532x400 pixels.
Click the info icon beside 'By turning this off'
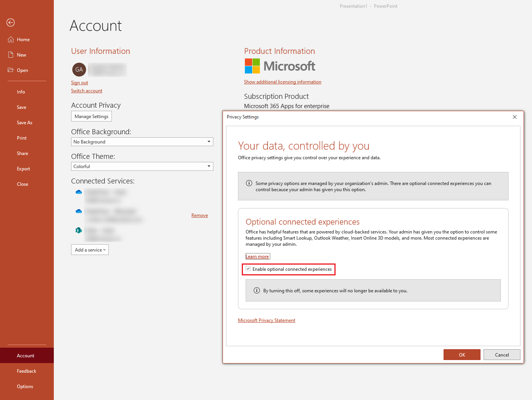click(257, 290)
